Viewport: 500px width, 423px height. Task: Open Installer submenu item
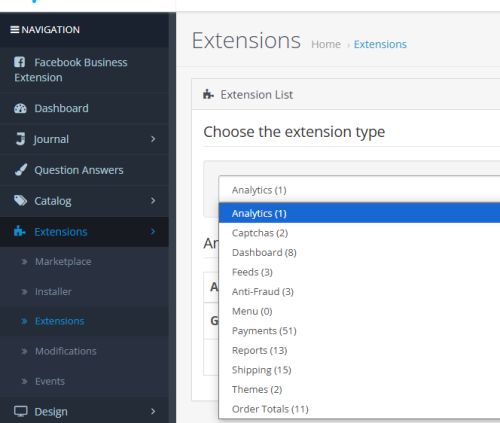53,292
